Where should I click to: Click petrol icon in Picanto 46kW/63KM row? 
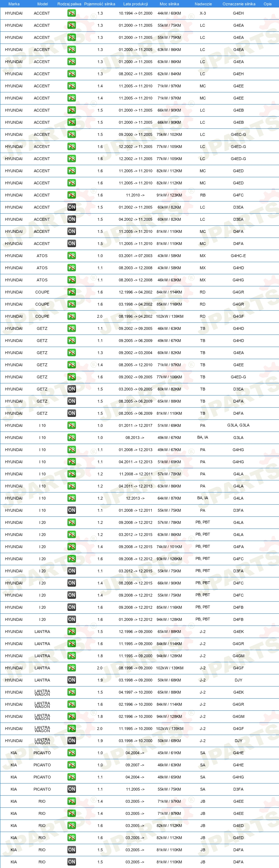coord(71,765)
